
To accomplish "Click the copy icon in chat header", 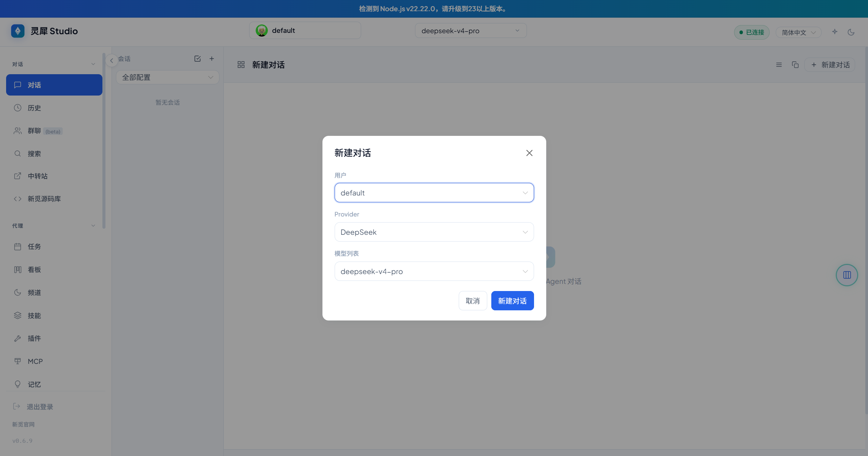I will pyautogui.click(x=795, y=65).
